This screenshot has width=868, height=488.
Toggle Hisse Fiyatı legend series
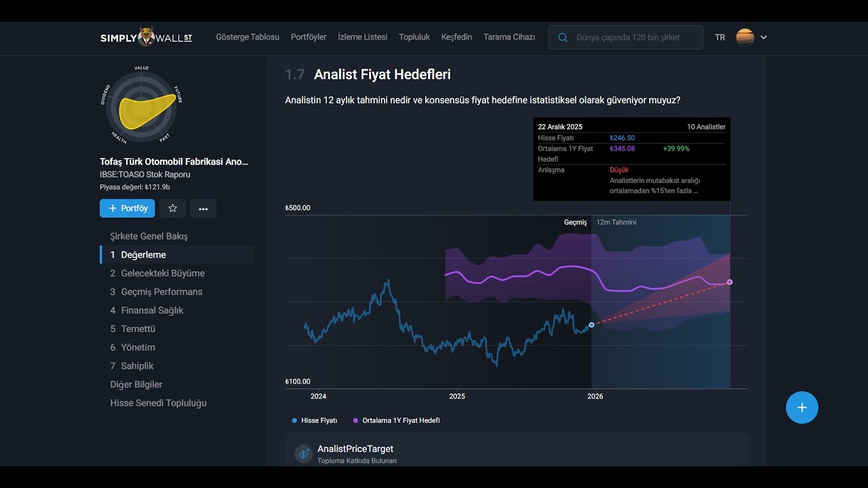click(314, 420)
